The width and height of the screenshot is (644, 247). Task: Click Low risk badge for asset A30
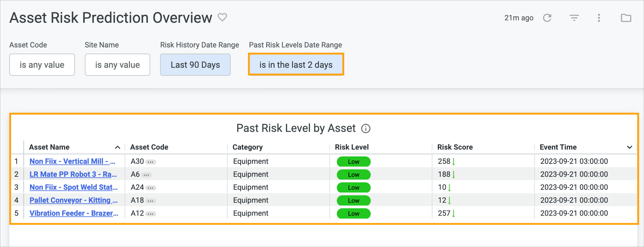(354, 162)
